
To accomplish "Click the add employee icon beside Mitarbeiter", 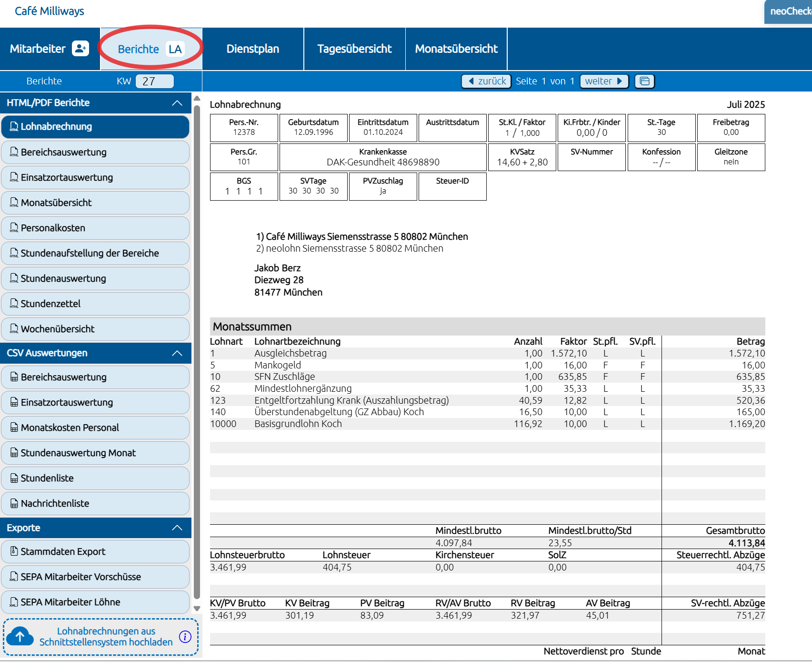I will pyautogui.click(x=80, y=49).
